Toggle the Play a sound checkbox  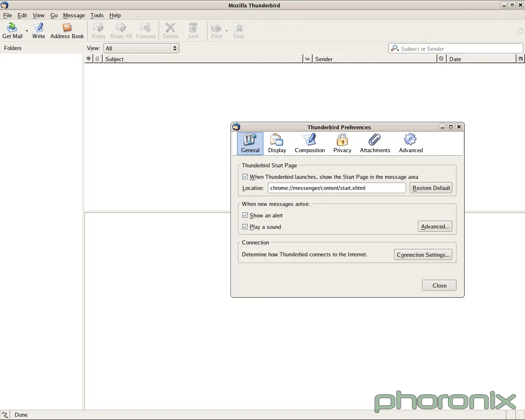coord(245,227)
